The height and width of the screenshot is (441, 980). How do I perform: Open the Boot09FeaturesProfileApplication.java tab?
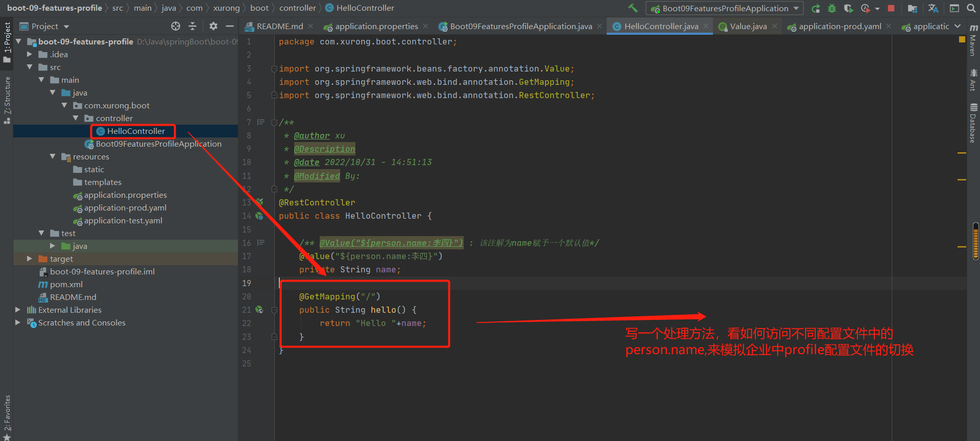pyautogui.click(x=521, y=26)
